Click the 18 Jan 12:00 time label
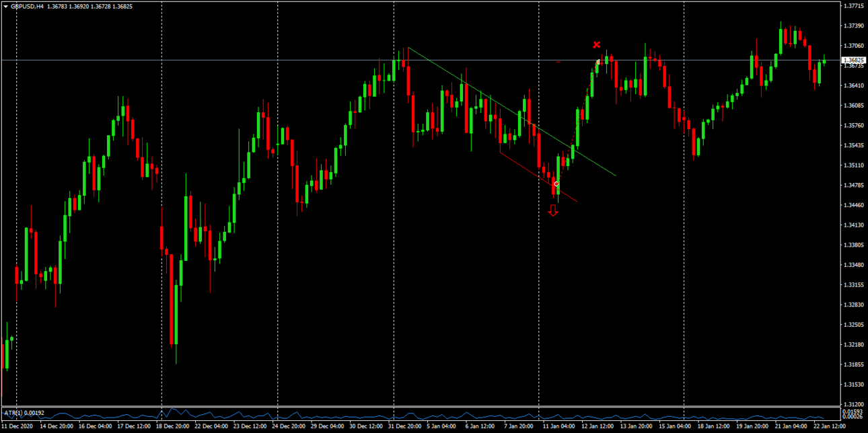Viewport: 868px width, 433px height. click(714, 426)
